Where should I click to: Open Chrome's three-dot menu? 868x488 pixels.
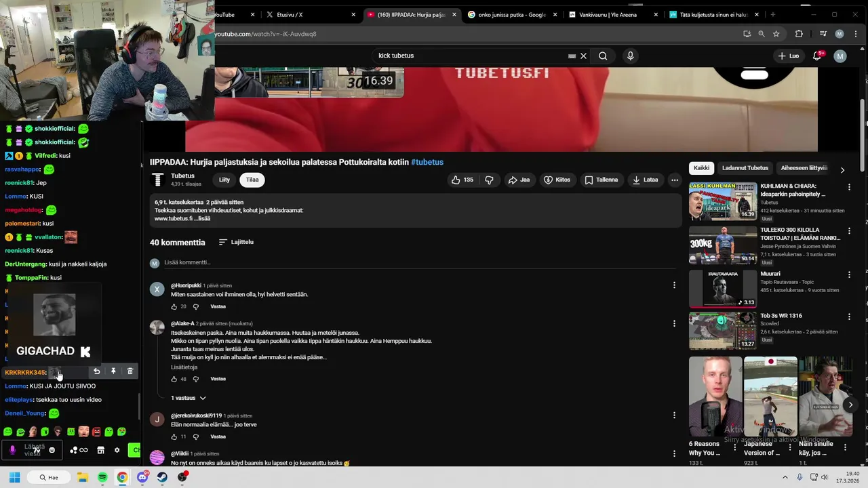[x=855, y=34]
